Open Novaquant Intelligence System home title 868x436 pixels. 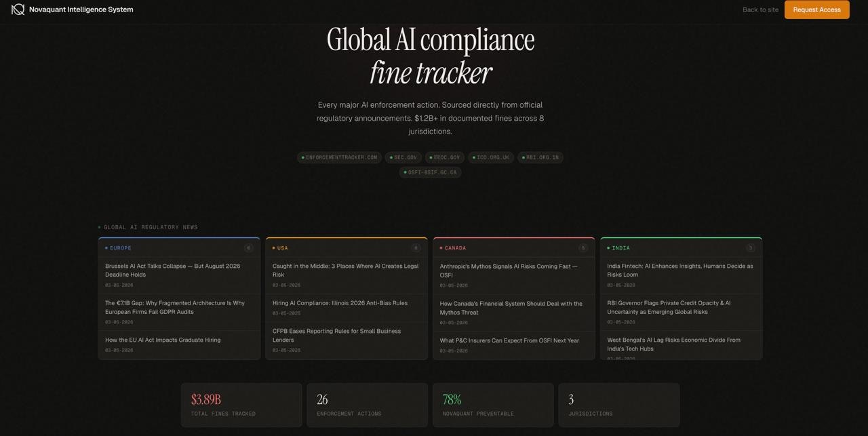[x=81, y=9]
